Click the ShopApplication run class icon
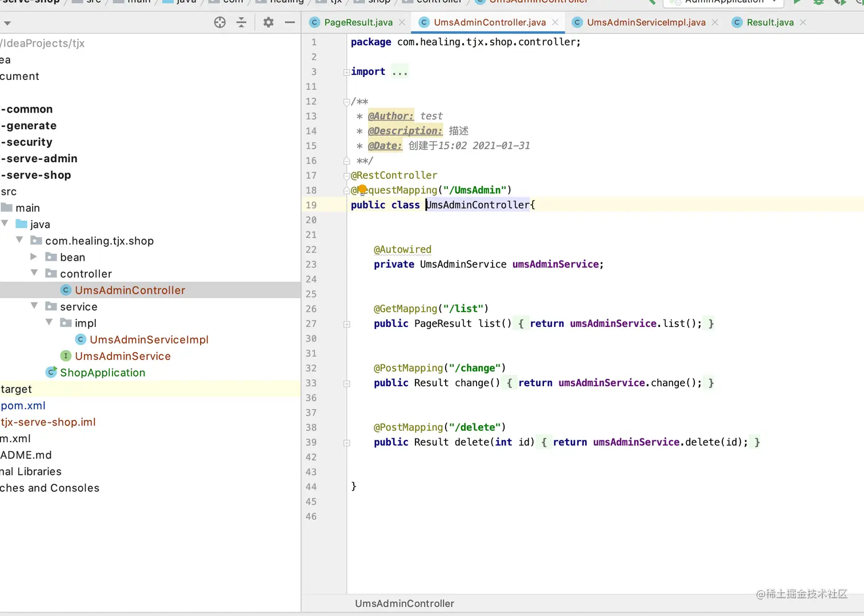Screen dimensions: 864x616 tap(51, 372)
